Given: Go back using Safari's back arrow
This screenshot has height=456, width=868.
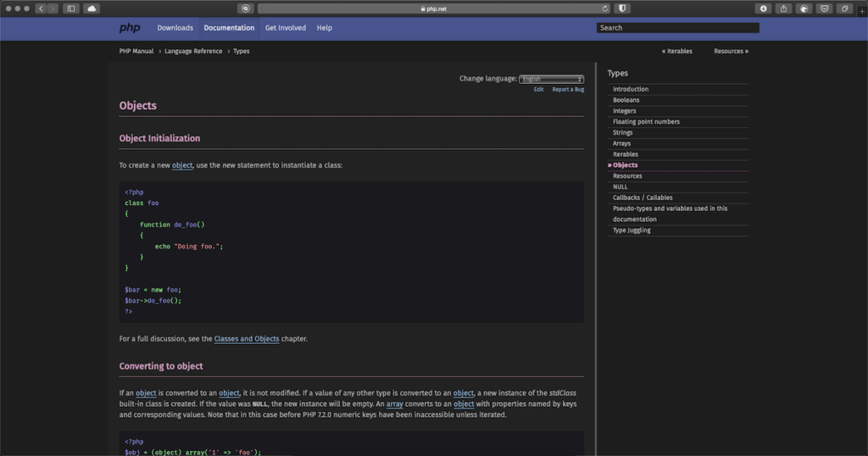Looking at the screenshot, I should pyautogui.click(x=41, y=8).
